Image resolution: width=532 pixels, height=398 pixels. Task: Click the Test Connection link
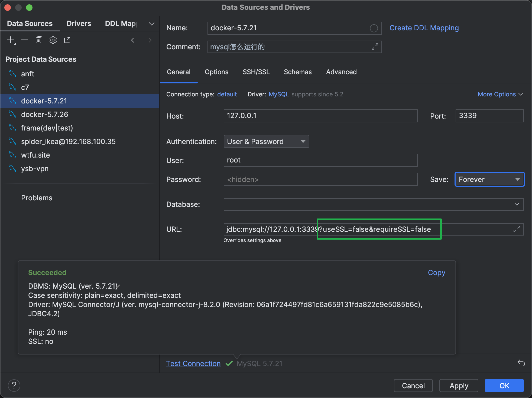193,363
